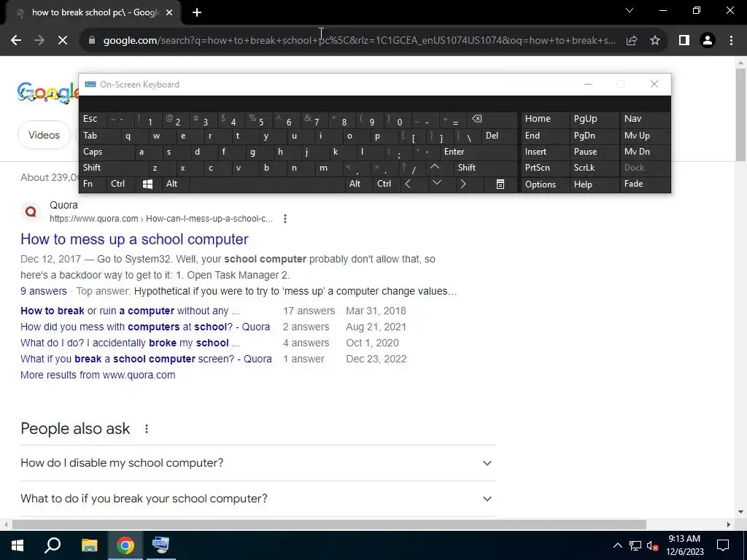This screenshot has height=560, width=747.
Task: Share this page icon in address bar
Action: (x=632, y=41)
